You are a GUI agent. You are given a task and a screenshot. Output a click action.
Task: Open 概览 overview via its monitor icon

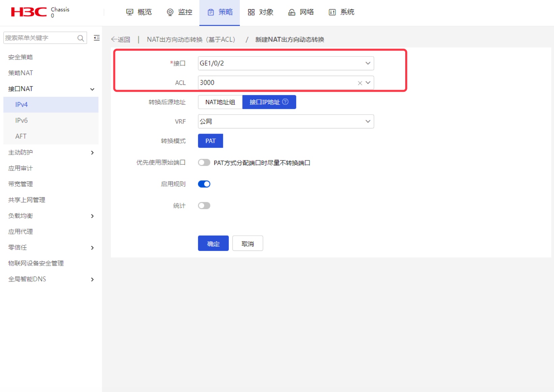pyautogui.click(x=130, y=12)
